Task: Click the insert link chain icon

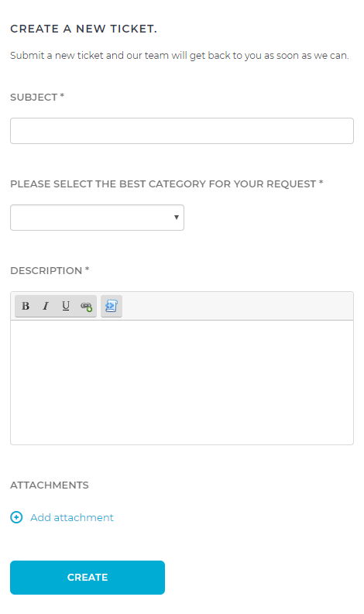Action: pos(86,306)
